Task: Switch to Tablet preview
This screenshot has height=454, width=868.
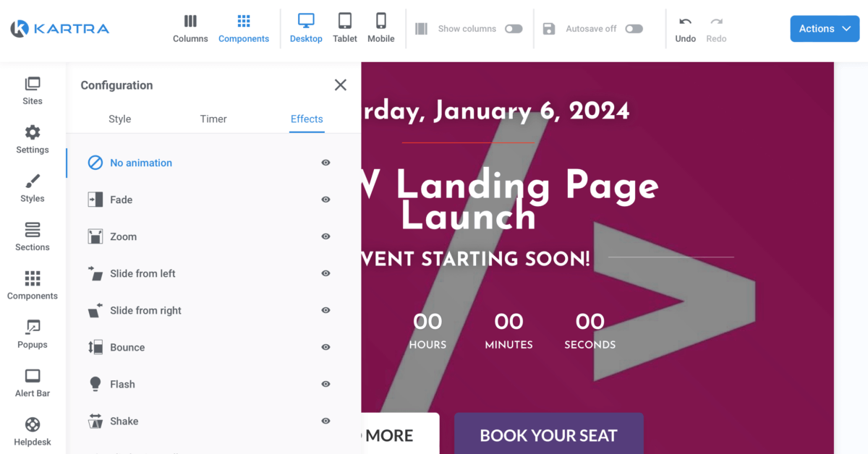Action: [345, 28]
